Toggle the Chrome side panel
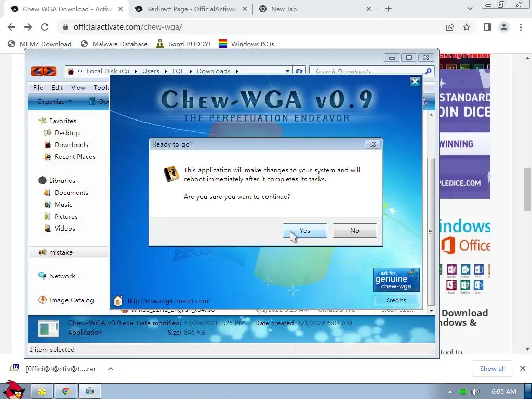The height and width of the screenshot is (399, 532). (x=487, y=27)
